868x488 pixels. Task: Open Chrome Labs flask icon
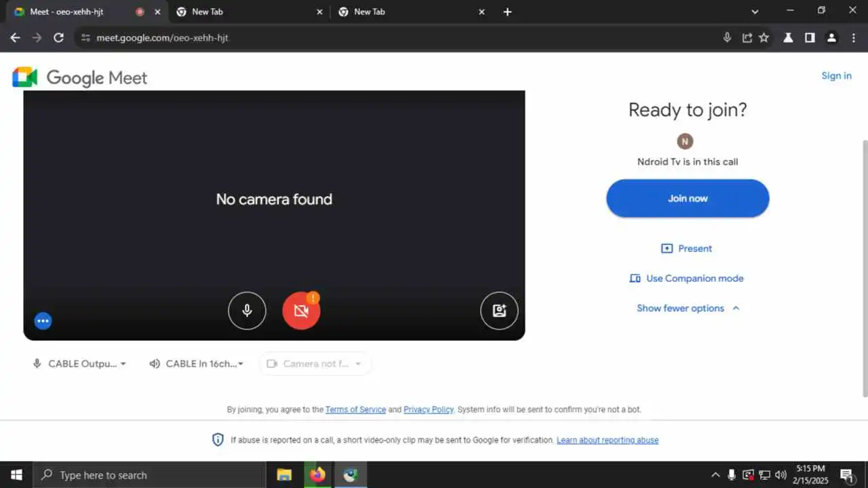click(788, 38)
